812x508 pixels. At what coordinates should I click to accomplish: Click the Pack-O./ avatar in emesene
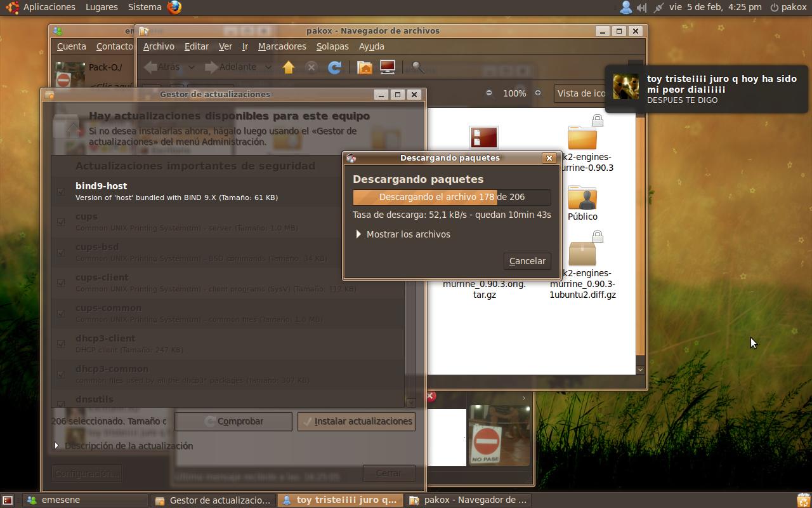[x=70, y=75]
